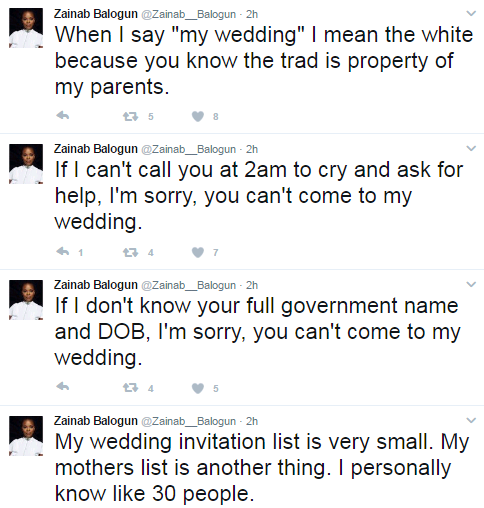Expand options on the invitation list tweet
The width and height of the screenshot is (484, 508).
(471, 420)
